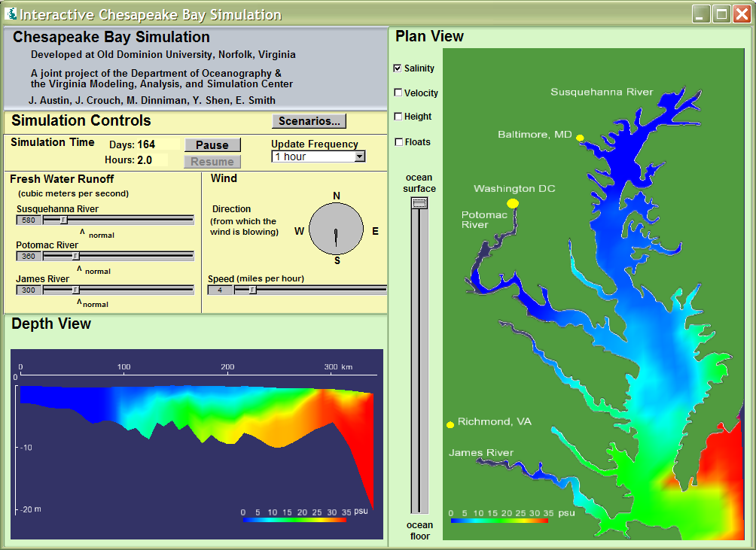Click the Potomac 'normal' marker label
756x550 pixels.
tap(98, 272)
